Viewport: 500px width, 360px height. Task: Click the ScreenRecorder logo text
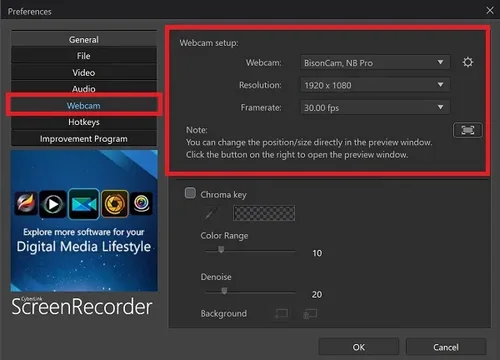pos(82,307)
